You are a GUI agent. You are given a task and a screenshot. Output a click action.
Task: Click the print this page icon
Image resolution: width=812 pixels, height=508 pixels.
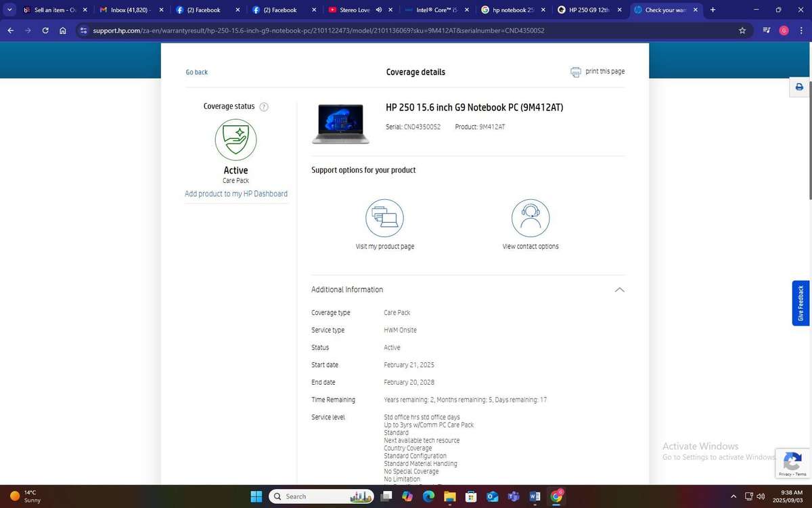tap(576, 71)
